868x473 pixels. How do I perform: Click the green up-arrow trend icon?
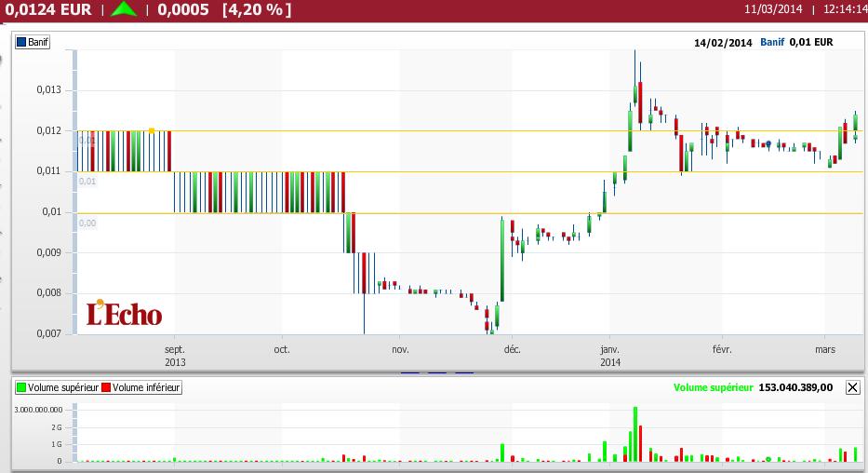[x=124, y=9]
